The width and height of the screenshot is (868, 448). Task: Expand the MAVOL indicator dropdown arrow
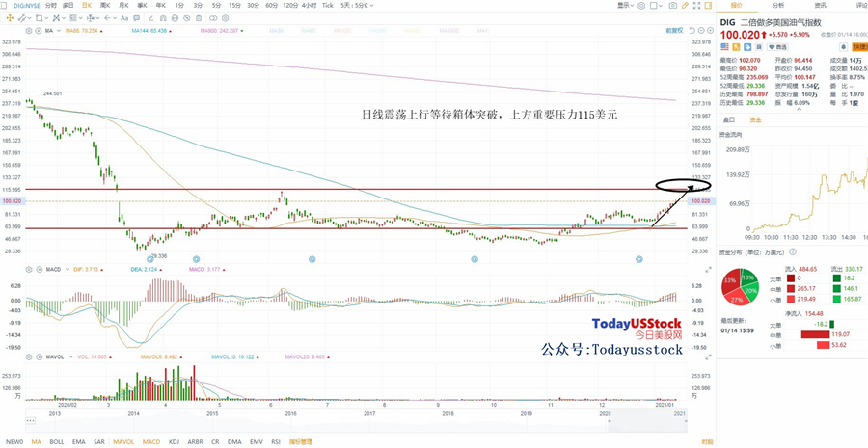(70, 357)
